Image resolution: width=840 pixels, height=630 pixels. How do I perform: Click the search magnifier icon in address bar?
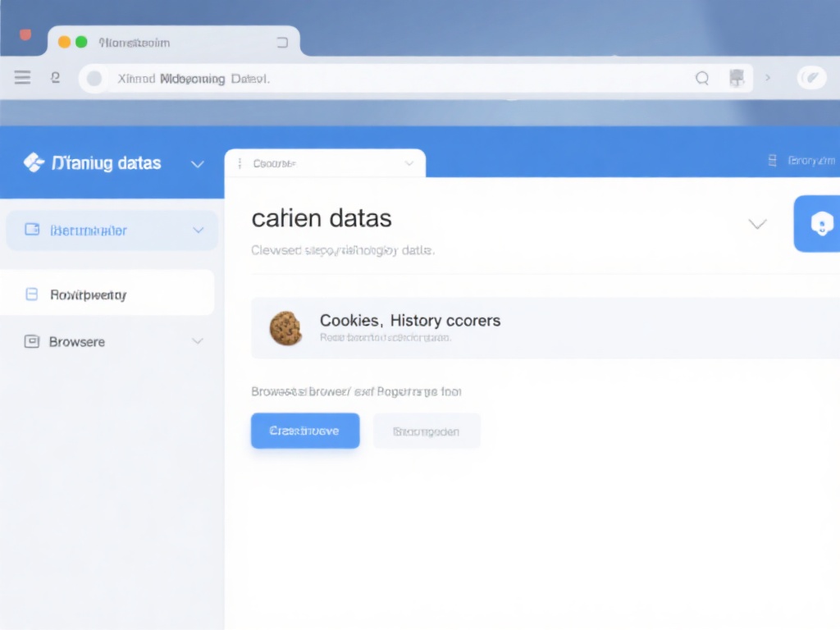702,78
